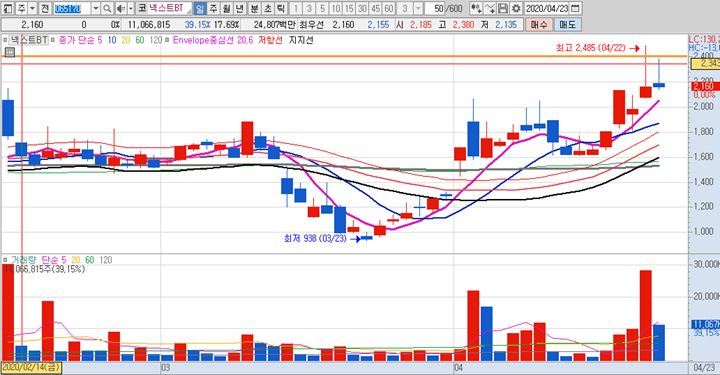Image resolution: width=720 pixels, height=375 pixels.
Task: Choose the 45 interval button
Action: point(376,8)
